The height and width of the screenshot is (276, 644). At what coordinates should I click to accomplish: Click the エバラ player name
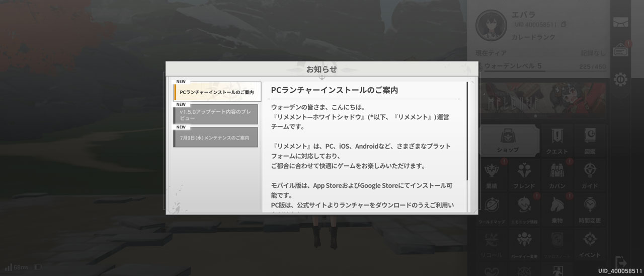pos(523,15)
